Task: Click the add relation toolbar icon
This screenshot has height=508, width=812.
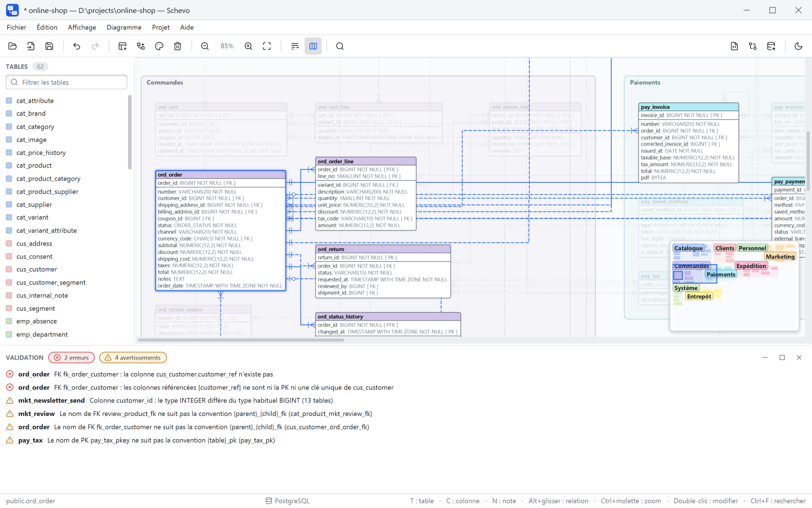Action: tap(141, 46)
